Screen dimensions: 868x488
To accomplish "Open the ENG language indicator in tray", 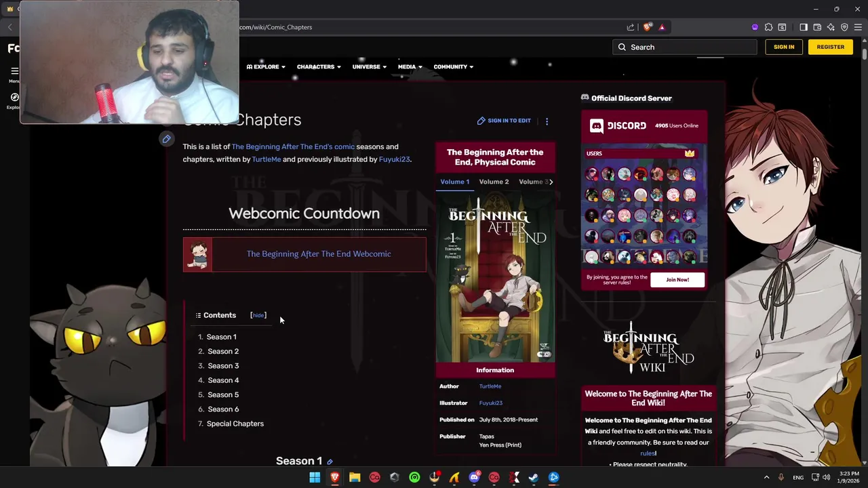I will [798, 478].
